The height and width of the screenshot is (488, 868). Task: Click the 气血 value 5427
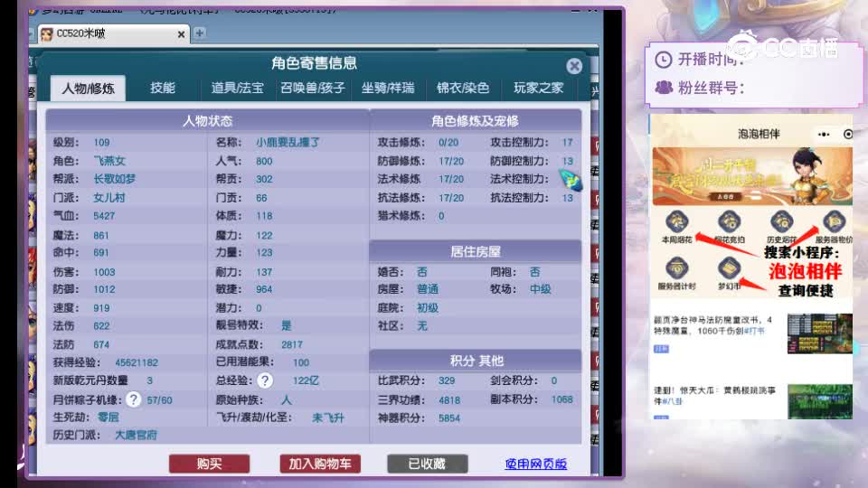click(104, 216)
